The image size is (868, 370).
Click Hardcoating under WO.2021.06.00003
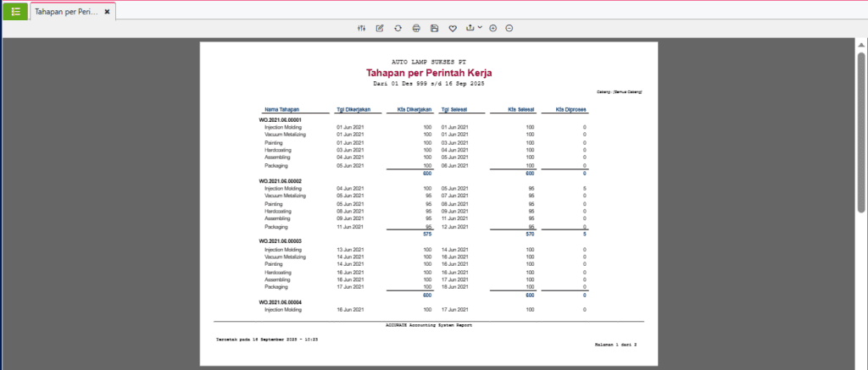(x=278, y=272)
